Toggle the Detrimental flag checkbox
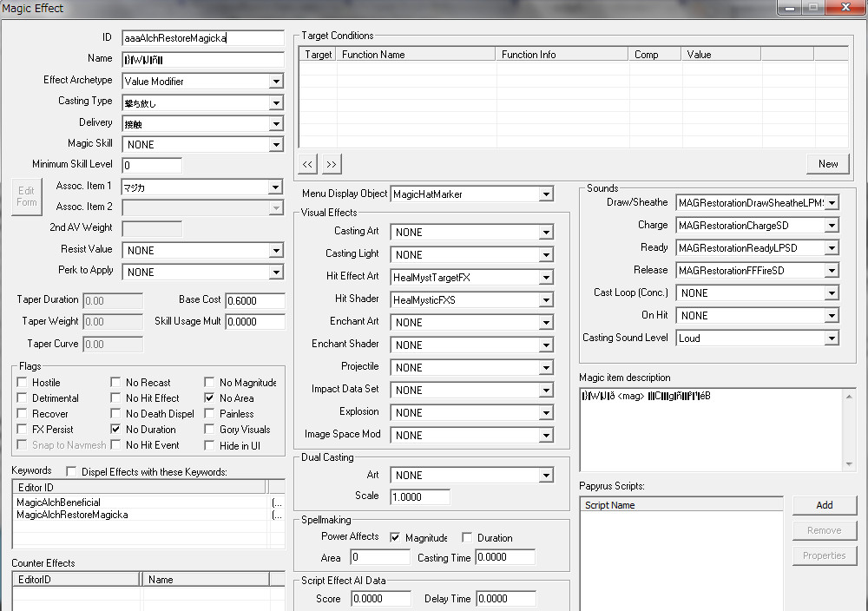The image size is (868, 611). tap(23, 397)
